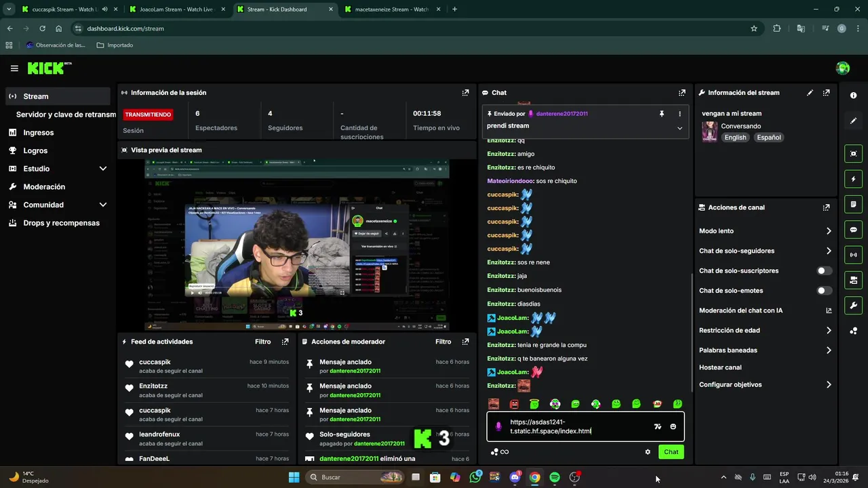868x488 pixels.
Task: Expand the Comunidad sidebar section
Action: click(58, 205)
